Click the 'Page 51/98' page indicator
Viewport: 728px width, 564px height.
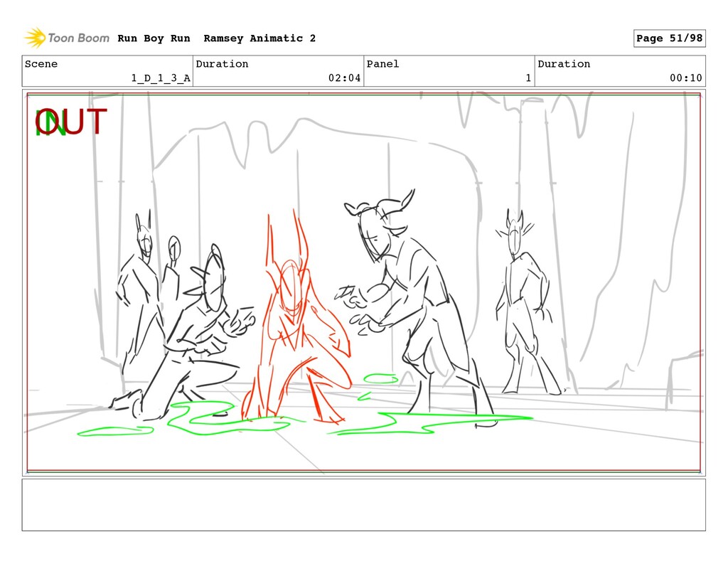(669, 38)
